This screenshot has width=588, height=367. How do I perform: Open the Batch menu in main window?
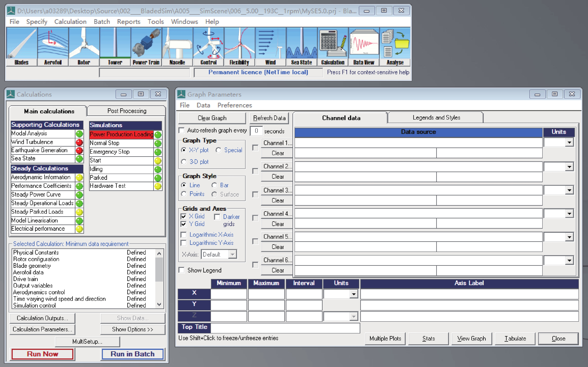tap(102, 22)
